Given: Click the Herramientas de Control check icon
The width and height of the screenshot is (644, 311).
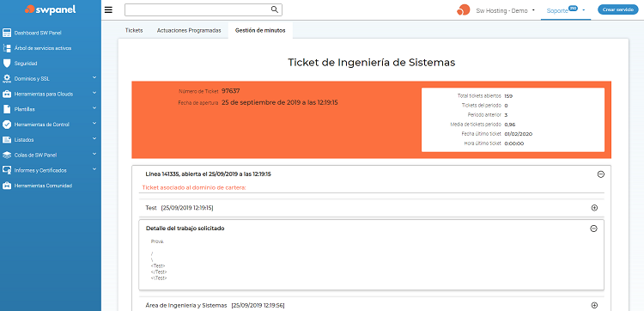Looking at the screenshot, I should 7,125.
